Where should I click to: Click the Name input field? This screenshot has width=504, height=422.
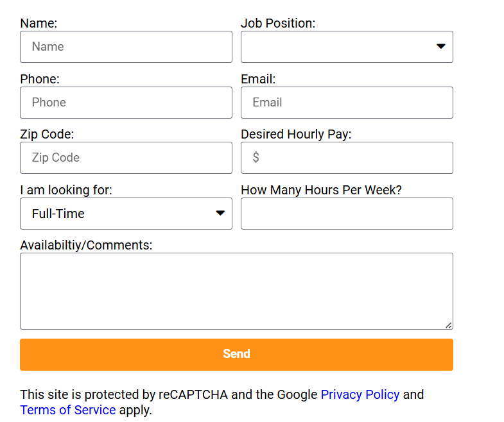pyautogui.click(x=126, y=47)
